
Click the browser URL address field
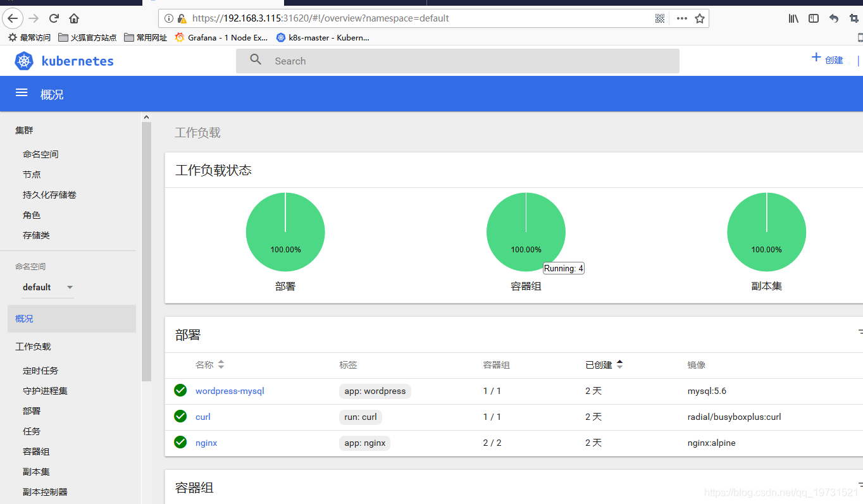point(421,18)
